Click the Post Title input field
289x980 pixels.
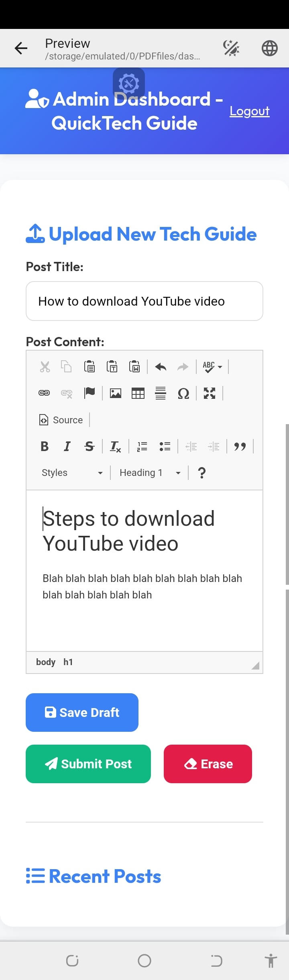pos(144,301)
